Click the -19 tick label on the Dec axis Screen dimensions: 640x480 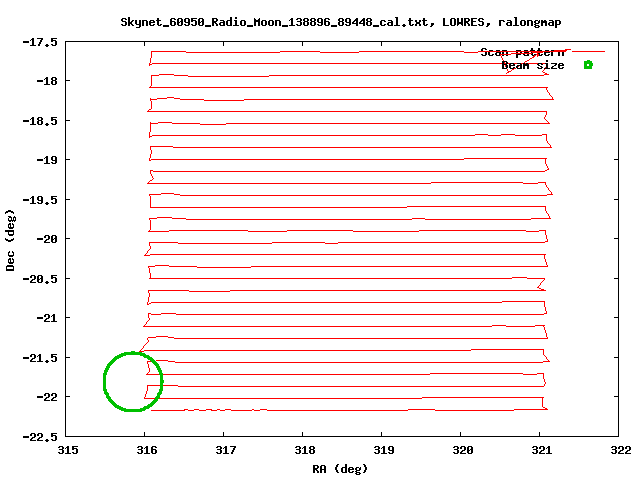(x=44, y=160)
